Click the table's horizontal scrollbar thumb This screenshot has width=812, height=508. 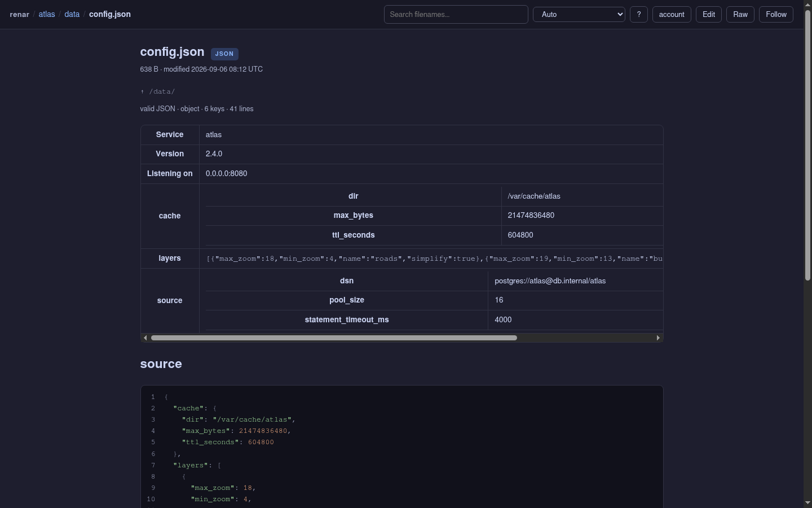tap(334, 338)
